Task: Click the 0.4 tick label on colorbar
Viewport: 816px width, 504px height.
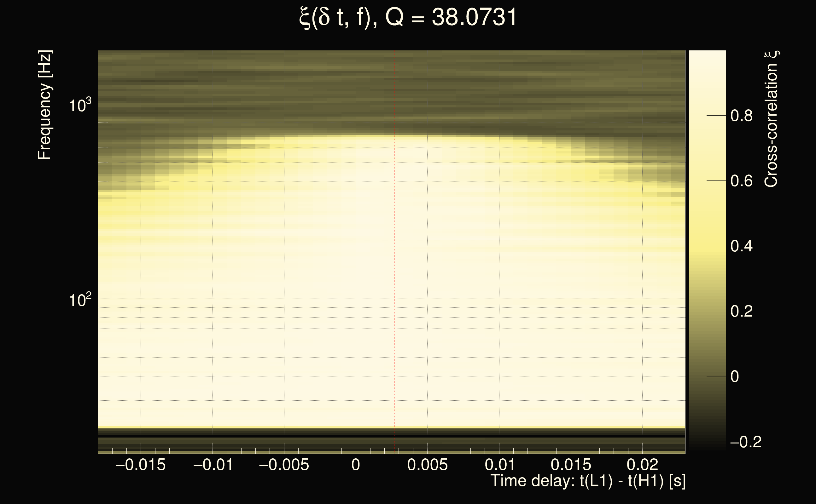Action: click(741, 246)
